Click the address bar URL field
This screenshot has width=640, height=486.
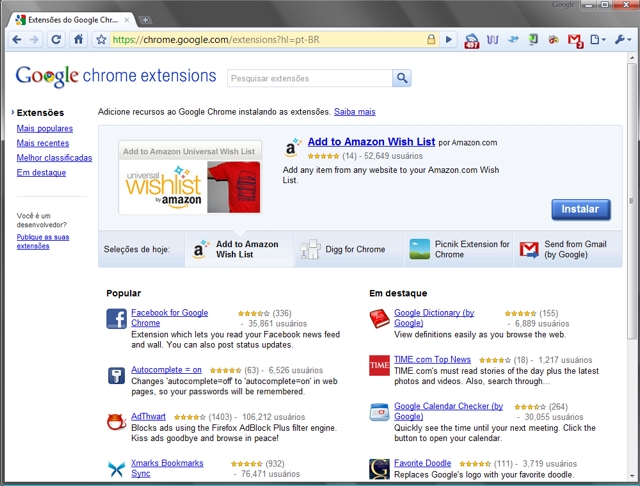coord(267,40)
